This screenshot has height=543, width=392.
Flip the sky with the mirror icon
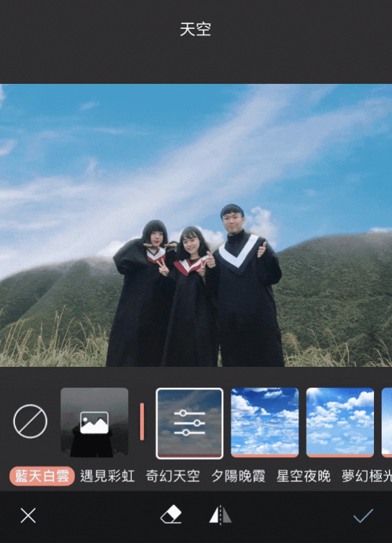[x=220, y=515]
